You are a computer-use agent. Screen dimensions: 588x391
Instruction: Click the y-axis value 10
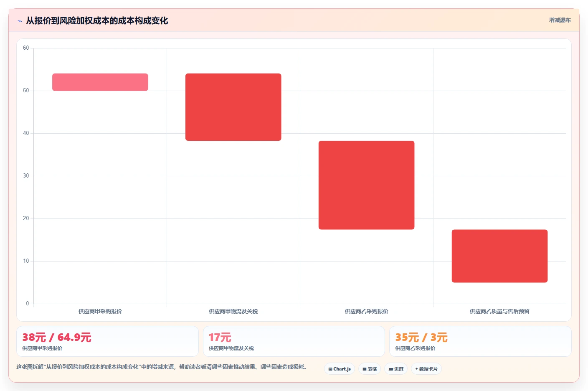(26, 261)
